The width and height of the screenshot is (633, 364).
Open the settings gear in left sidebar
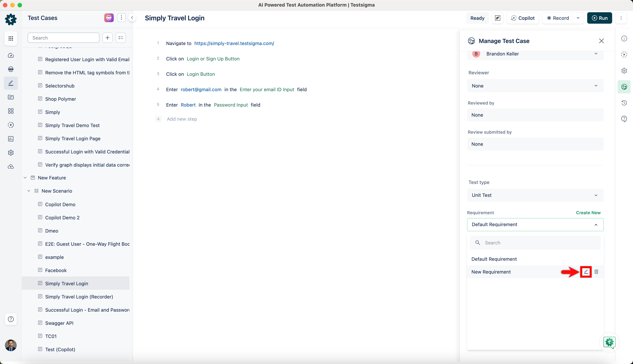11,153
